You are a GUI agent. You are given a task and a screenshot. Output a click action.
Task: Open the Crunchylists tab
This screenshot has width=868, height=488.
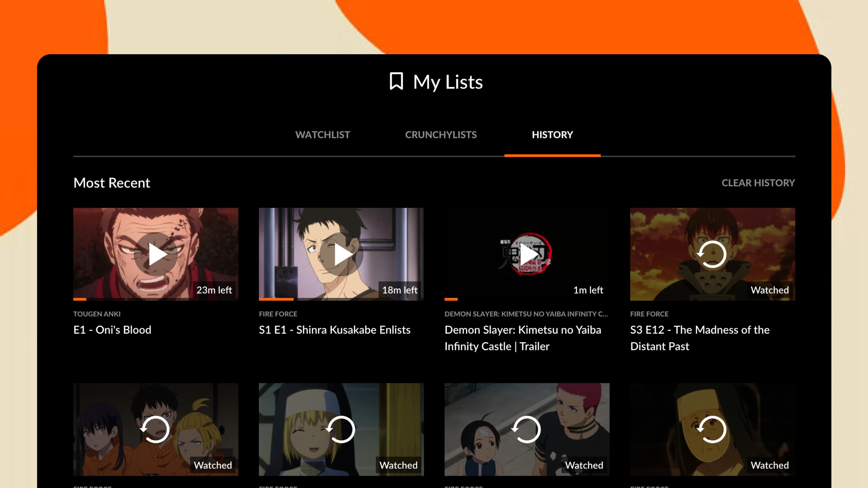441,135
